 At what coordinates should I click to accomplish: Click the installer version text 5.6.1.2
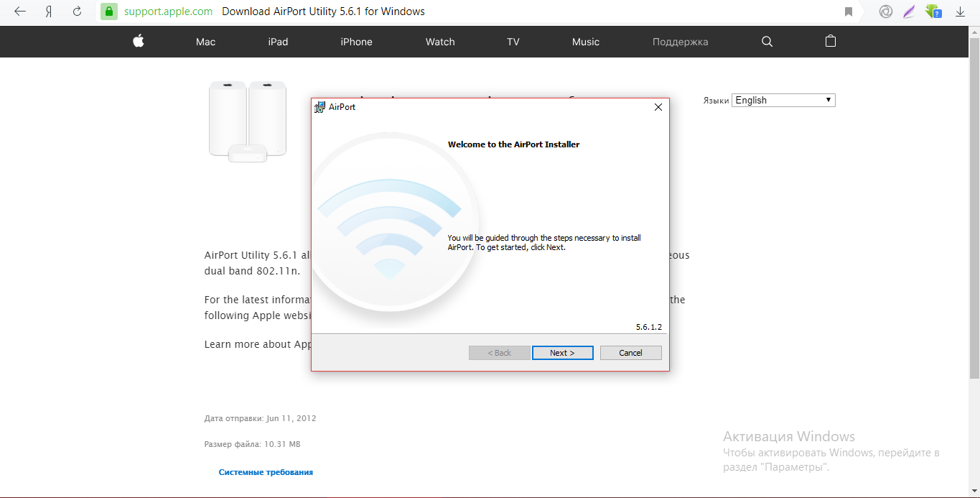pos(648,327)
